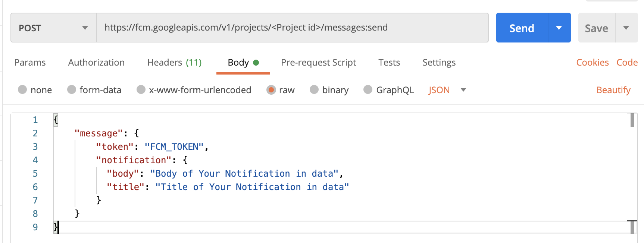Switch to the Params tab
Image resolution: width=644 pixels, height=243 pixels.
pos(30,63)
